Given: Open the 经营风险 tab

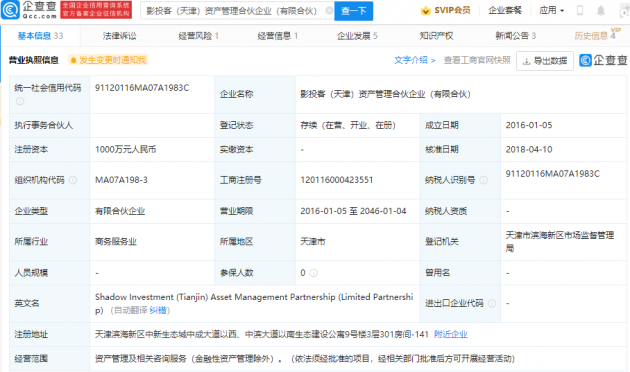Looking at the screenshot, I should 198,36.
